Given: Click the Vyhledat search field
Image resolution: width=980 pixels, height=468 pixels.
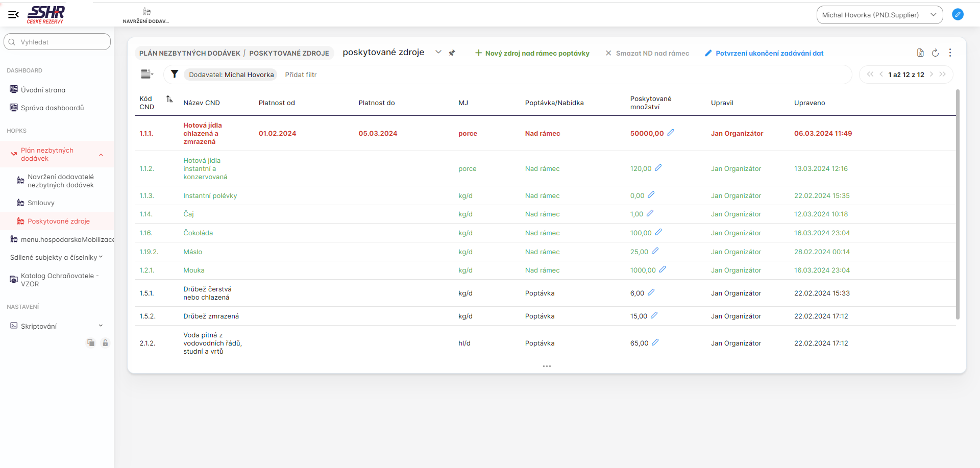Looking at the screenshot, I should pyautogui.click(x=57, y=42).
